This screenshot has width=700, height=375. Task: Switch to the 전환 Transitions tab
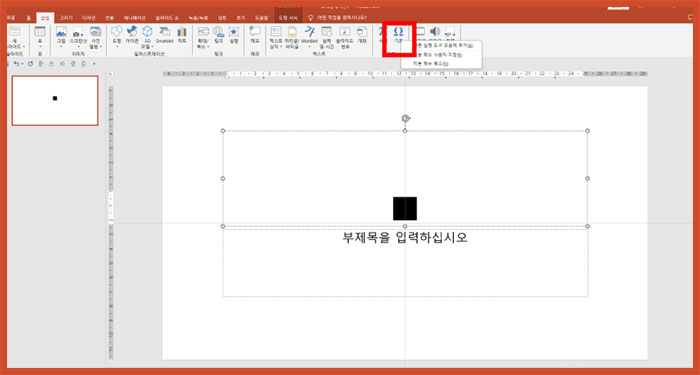click(x=109, y=18)
